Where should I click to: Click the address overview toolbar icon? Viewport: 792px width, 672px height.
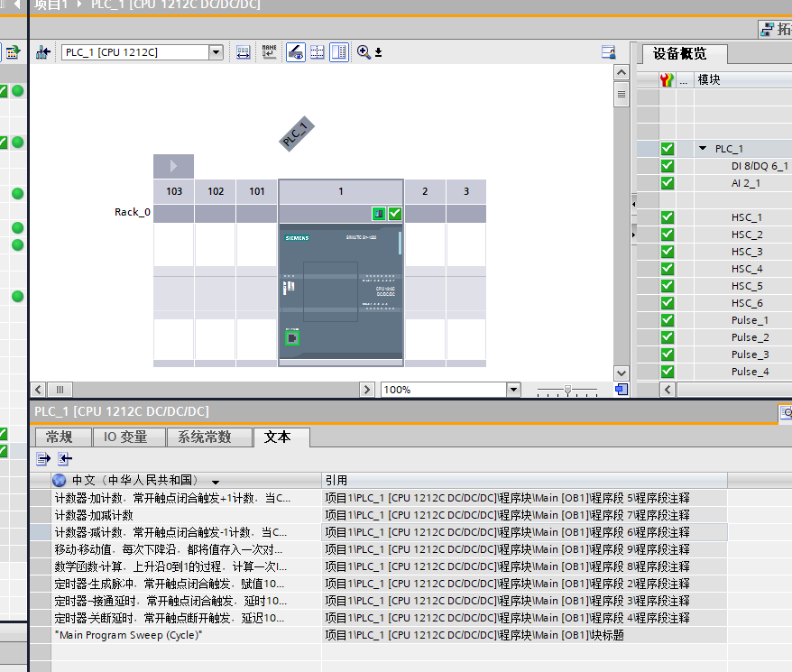pos(243,52)
